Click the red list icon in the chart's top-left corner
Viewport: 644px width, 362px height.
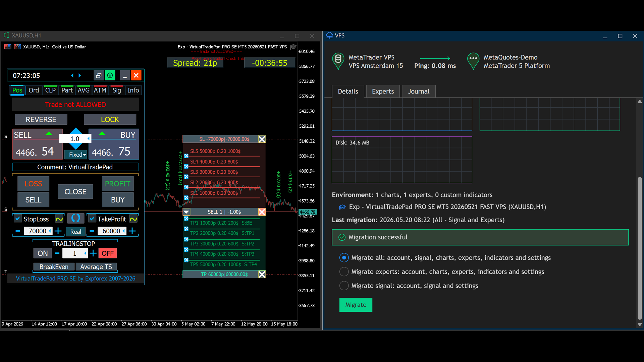pos(8,47)
